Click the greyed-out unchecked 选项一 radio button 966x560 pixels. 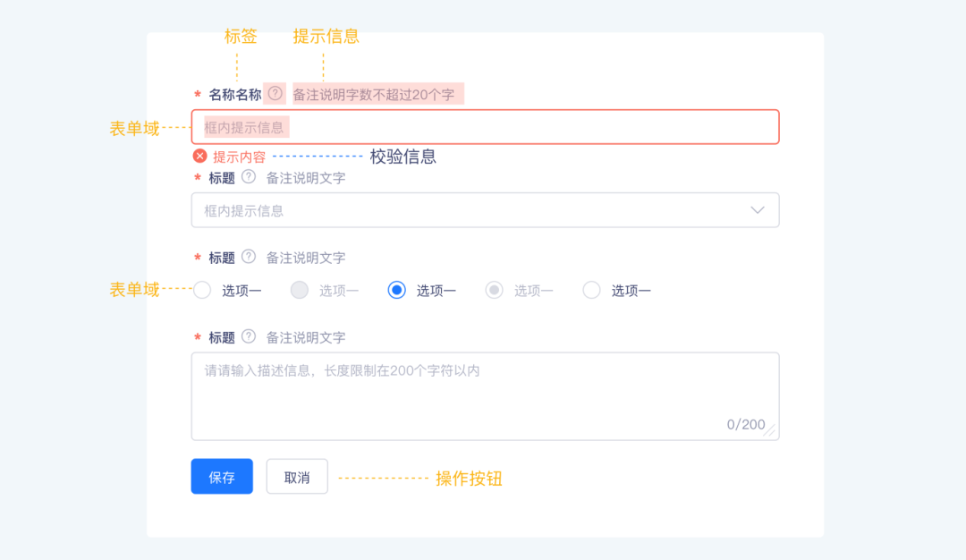pos(300,290)
